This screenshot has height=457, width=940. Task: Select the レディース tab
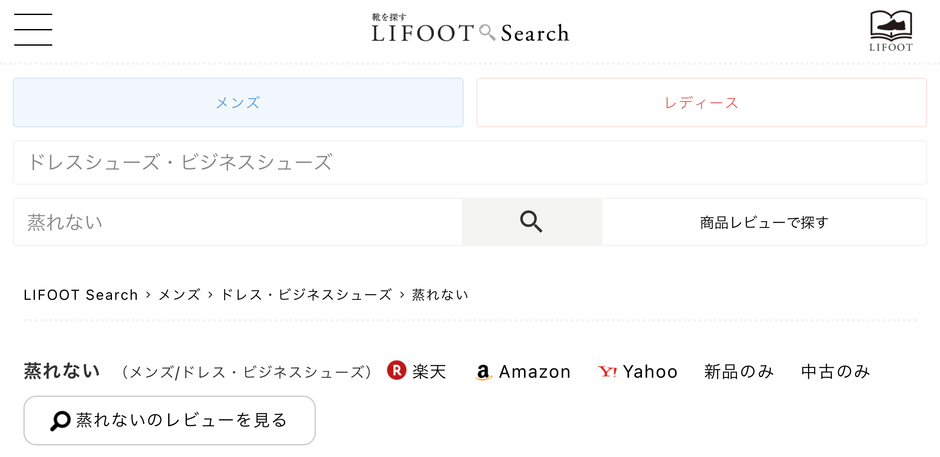[x=701, y=103]
